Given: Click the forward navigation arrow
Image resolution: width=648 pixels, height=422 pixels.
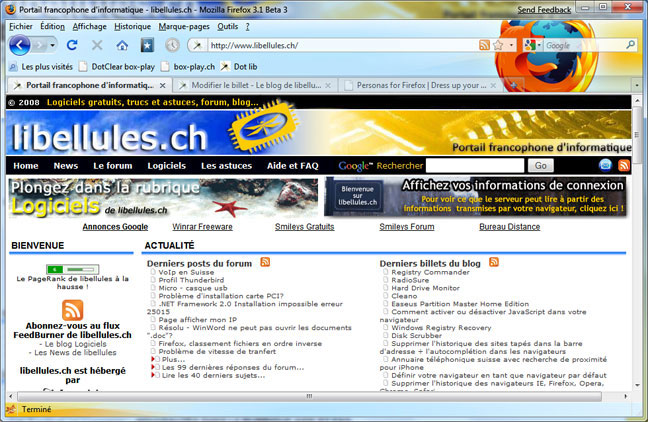Looking at the screenshot, I should (x=39, y=45).
